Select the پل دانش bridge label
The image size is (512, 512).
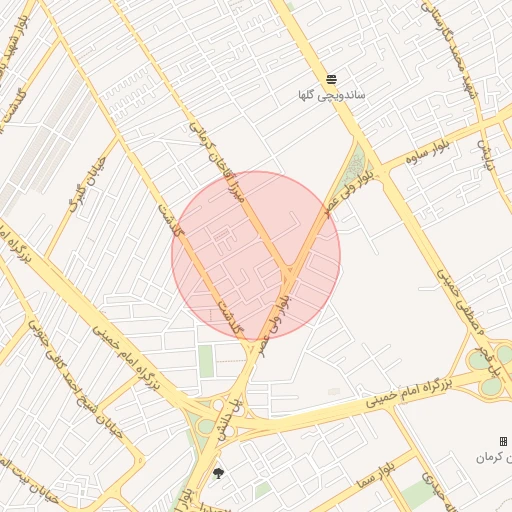click(x=231, y=420)
